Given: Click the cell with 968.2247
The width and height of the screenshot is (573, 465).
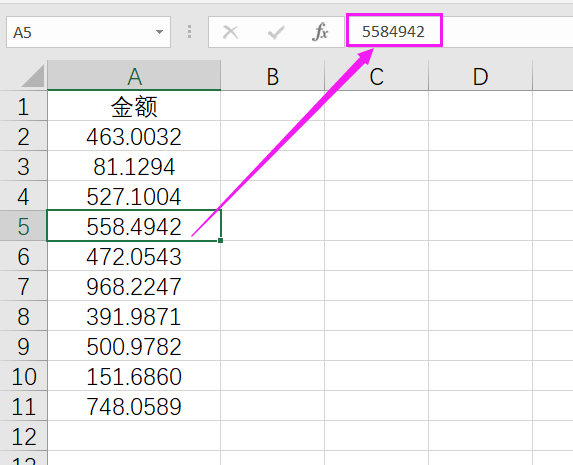Looking at the screenshot, I should 134,286.
